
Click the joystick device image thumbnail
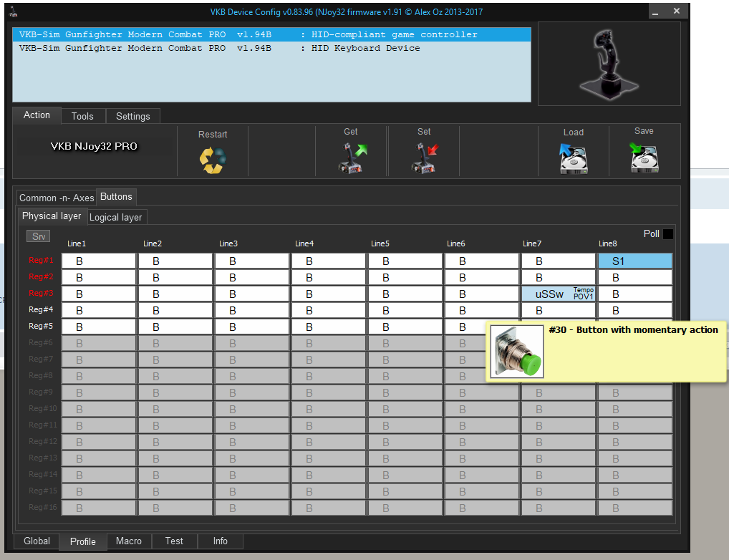coord(609,64)
